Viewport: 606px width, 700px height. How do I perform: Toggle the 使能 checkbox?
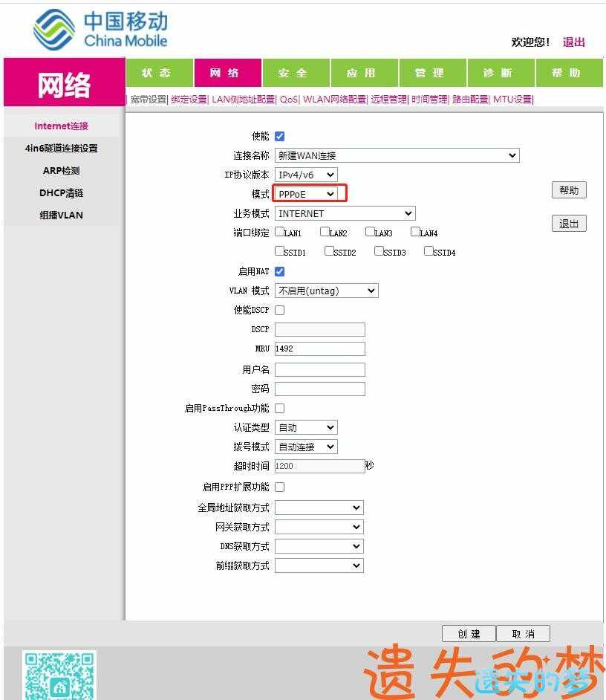point(280,136)
